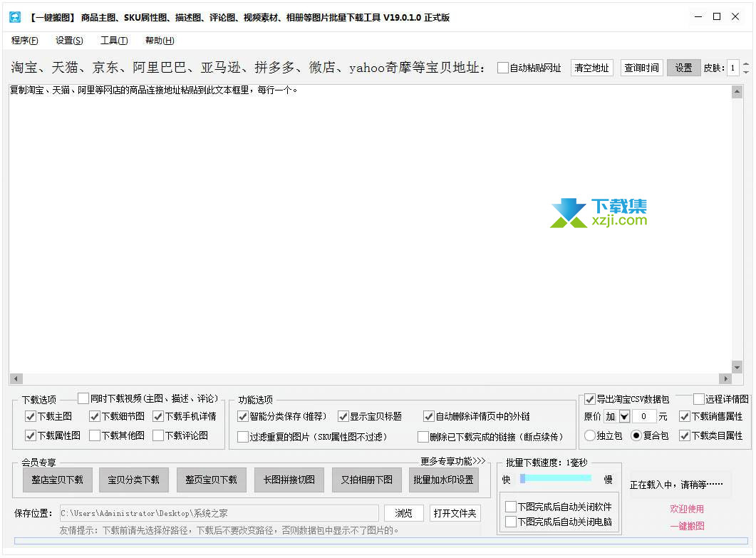Click the 清空地址 button
The width and height of the screenshot is (756, 558).
(x=591, y=68)
